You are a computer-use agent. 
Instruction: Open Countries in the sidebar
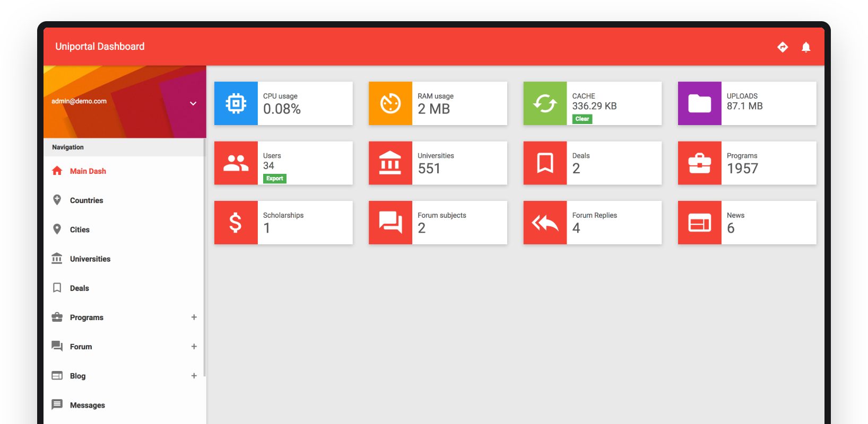[124, 200]
